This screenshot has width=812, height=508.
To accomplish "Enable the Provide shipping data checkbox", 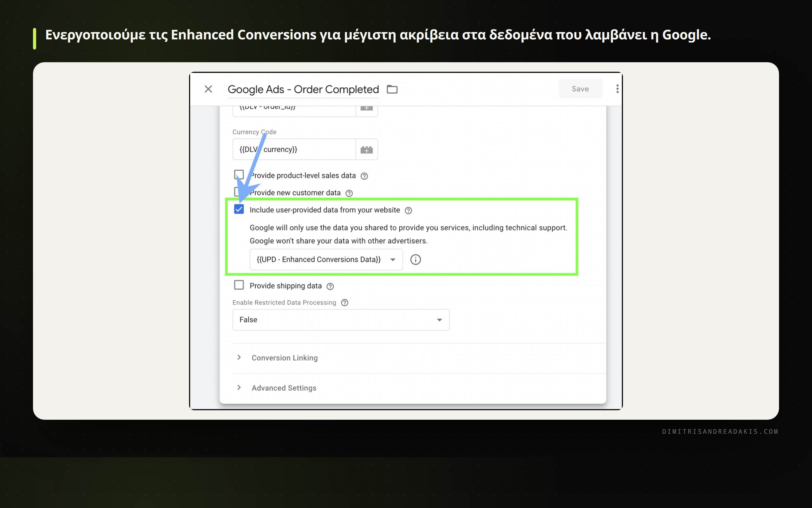I will tap(239, 285).
